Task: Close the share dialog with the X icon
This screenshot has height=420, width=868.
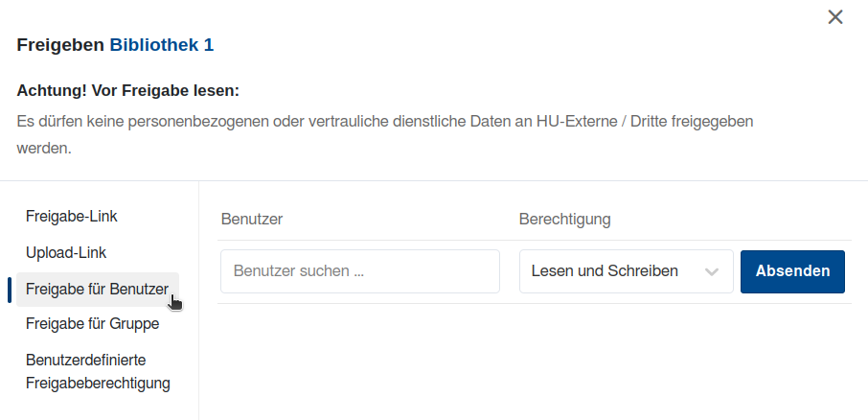Action: click(835, 17)
